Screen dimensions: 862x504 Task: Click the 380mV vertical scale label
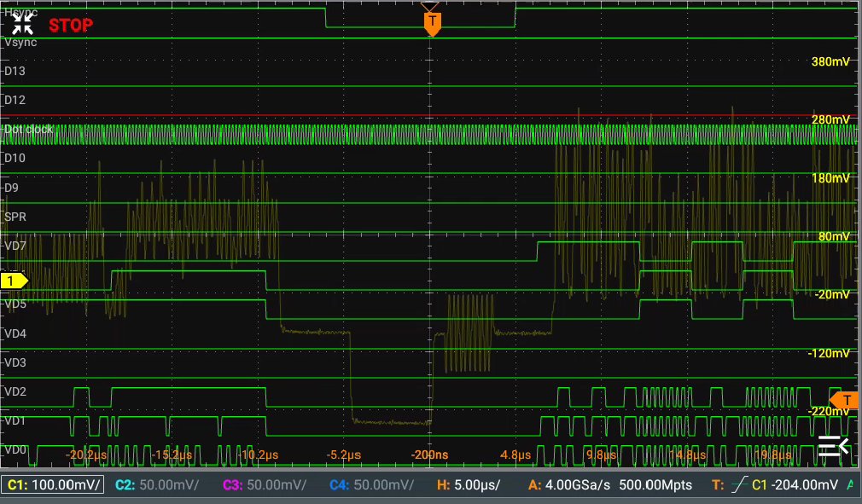coord(830,61)
